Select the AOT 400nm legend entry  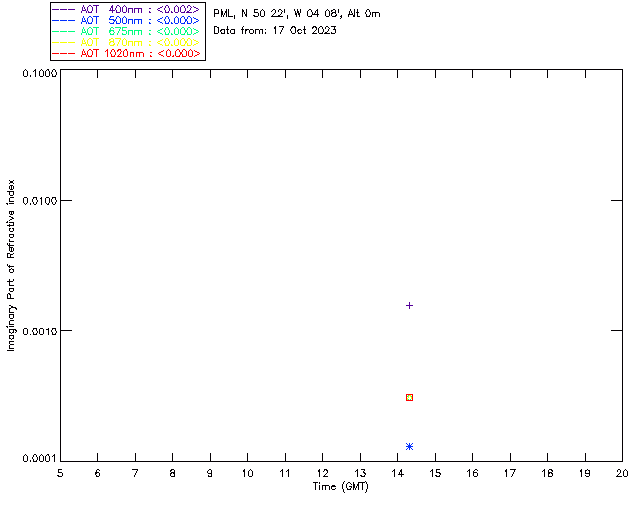pos(126,9)
